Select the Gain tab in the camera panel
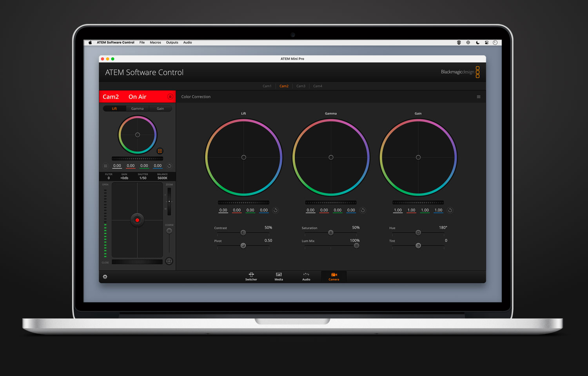Viewport: 588px width, 376px height. pos(160,108)
